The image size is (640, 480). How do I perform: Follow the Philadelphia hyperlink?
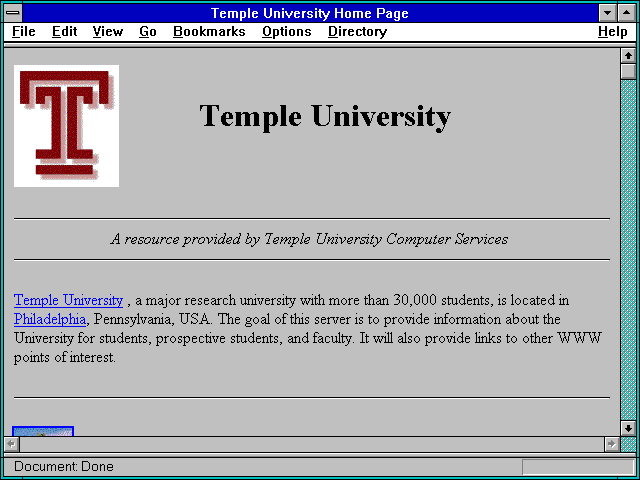coord(50,319)
